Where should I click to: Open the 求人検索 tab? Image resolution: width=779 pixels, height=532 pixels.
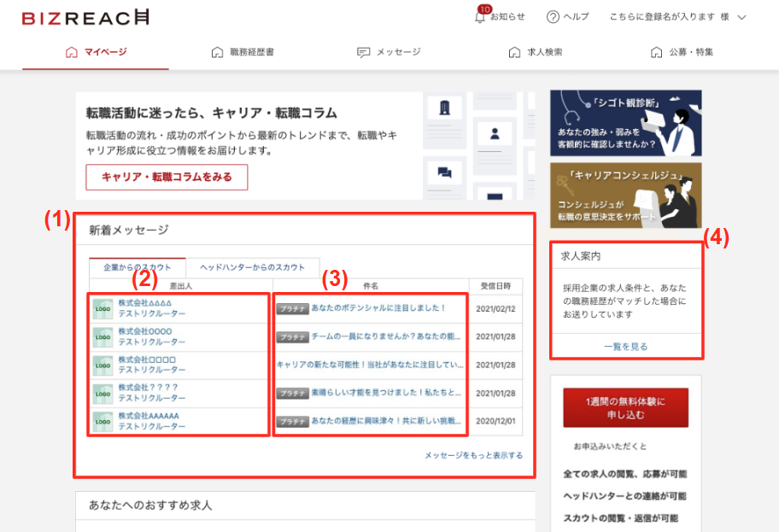(x=536, y=52)
